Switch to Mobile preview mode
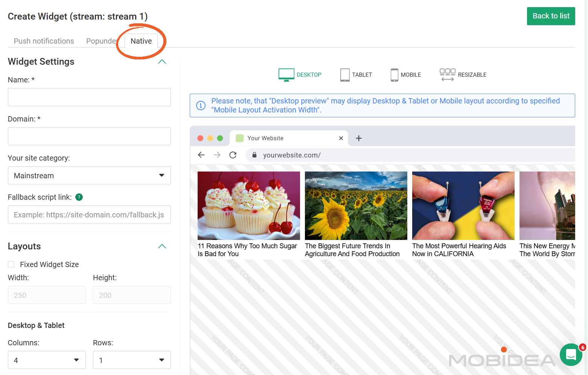 [x=406, y=75]
